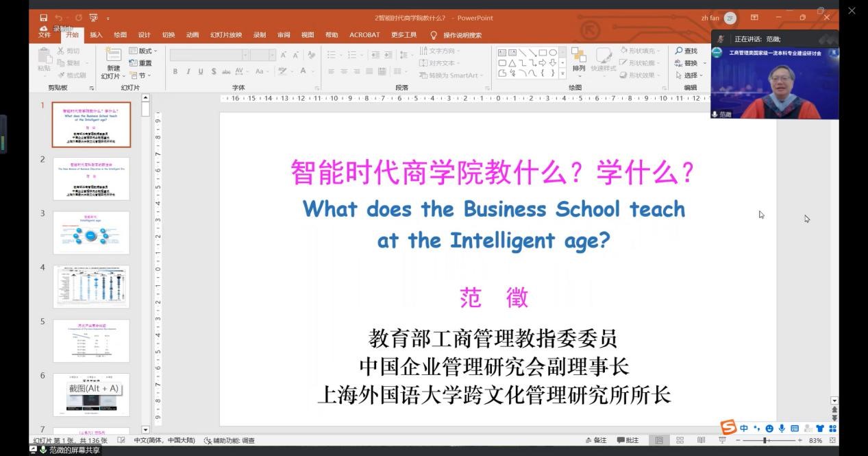Save the presentation from quick access toolbar
This screenshot has height=456, width=868.
tap(44, 18)
